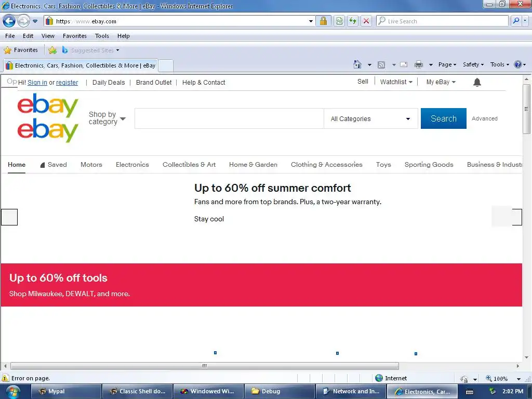
Task: Open the Favorites menu in menu bar
Action: coord(75,36)
